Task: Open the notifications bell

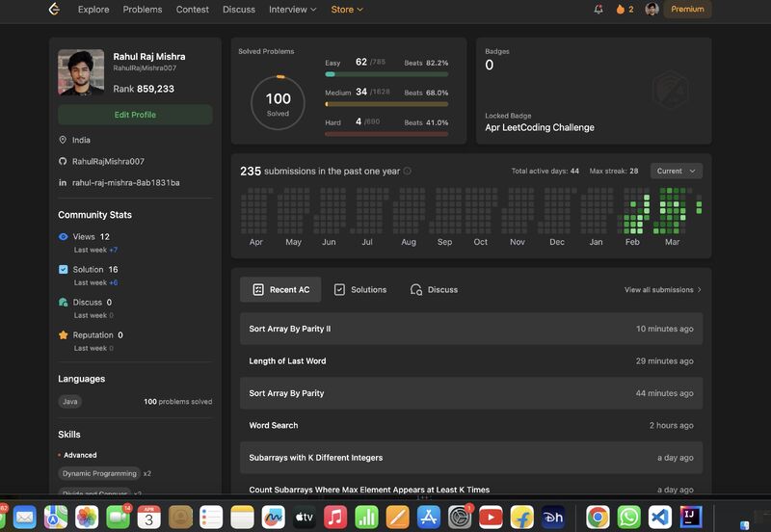Action: click(x=598, y=10)
